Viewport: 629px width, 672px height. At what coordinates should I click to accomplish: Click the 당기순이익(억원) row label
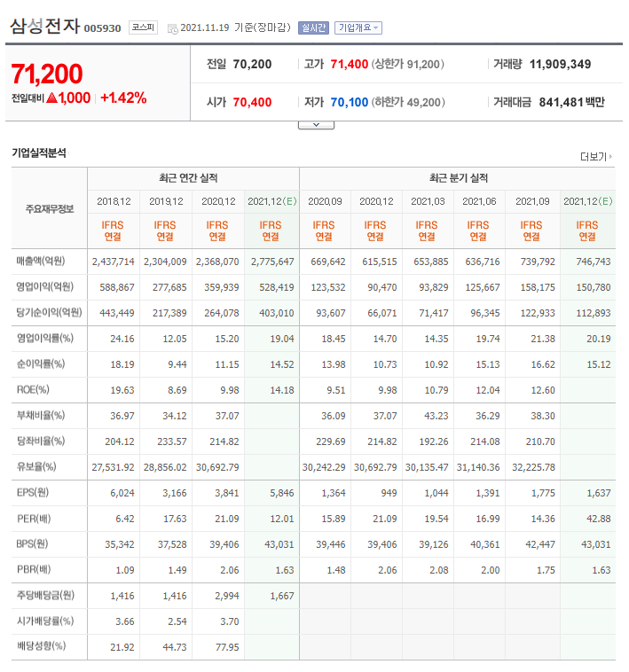pos(50,312)
